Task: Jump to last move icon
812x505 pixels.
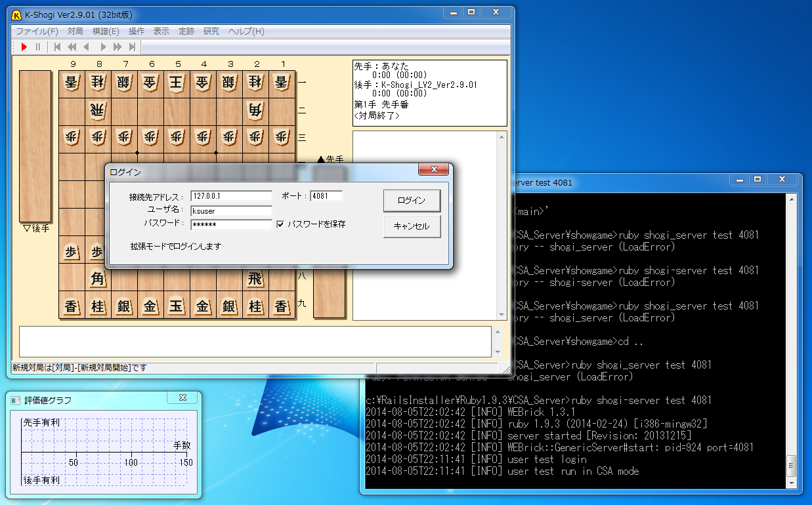Action: (132, 47)
